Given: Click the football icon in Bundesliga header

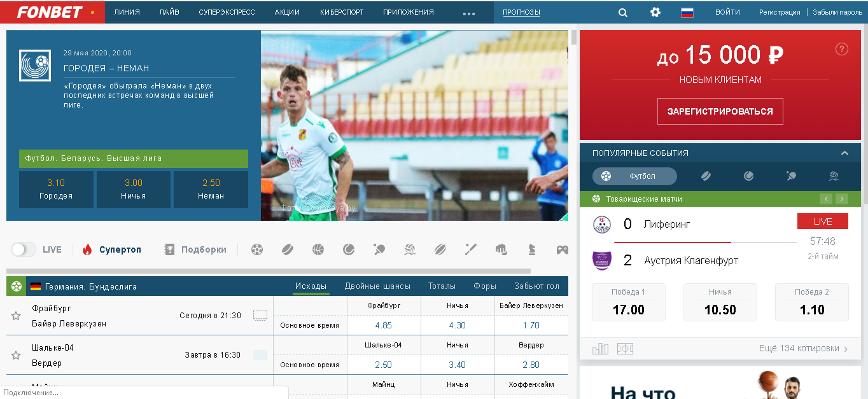Looking at the screenshot, I should point(17,286).
